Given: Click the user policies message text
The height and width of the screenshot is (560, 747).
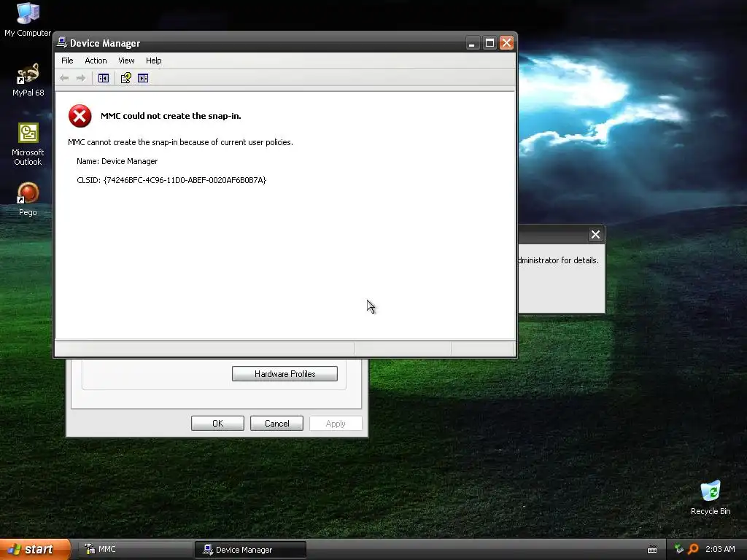Looking at the screenshot, I should (181, 142).
